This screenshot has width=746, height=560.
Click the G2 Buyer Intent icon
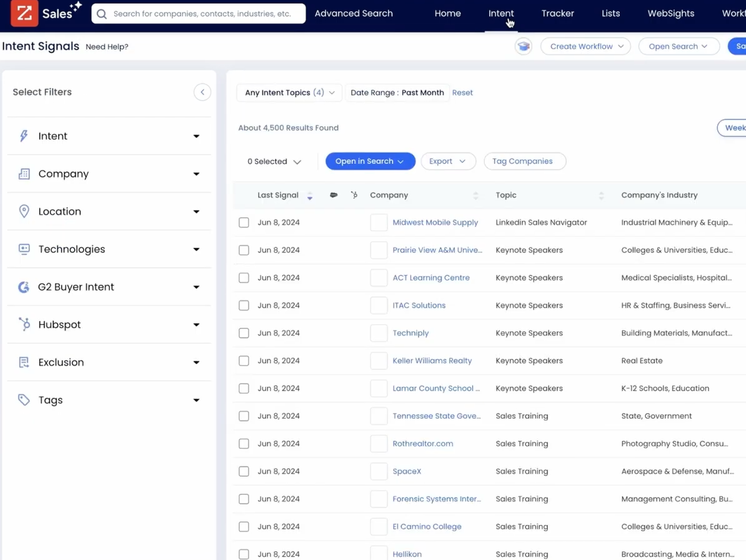[x=23, y=286]
